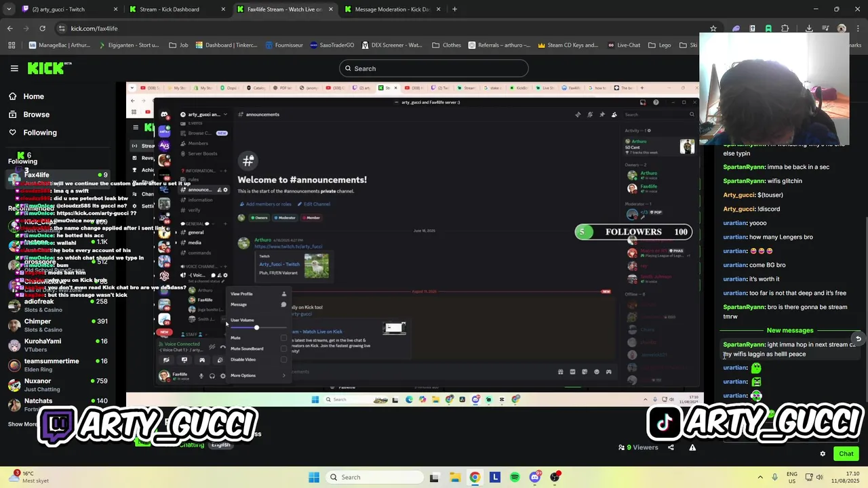Open emoji picker in streamed Discord message bar
This screenshot has height=488, width=868.
click(x=597, y=371)
